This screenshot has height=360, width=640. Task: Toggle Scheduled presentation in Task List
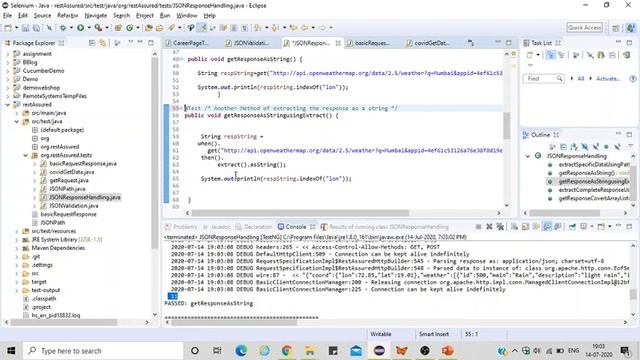click(561, 55)
